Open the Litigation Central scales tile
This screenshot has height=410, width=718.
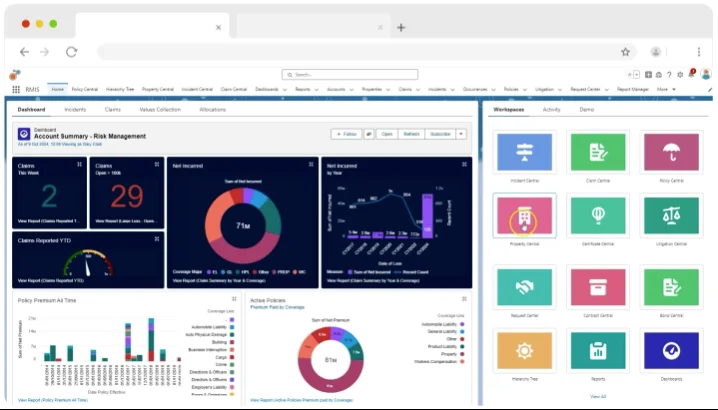[671, 215]
